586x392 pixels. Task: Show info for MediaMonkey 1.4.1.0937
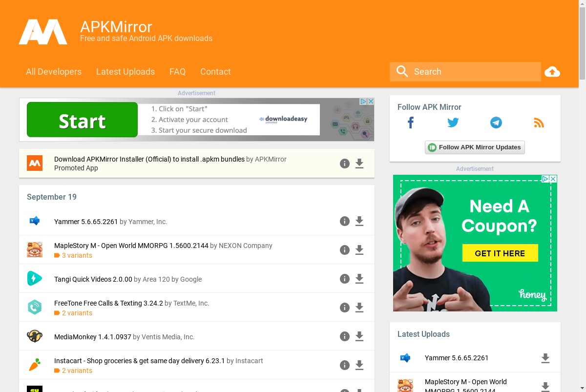(x=345, y=336)
